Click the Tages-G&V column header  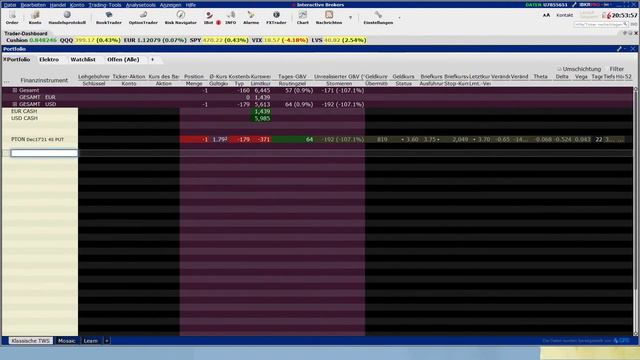[x=292, y=76]
